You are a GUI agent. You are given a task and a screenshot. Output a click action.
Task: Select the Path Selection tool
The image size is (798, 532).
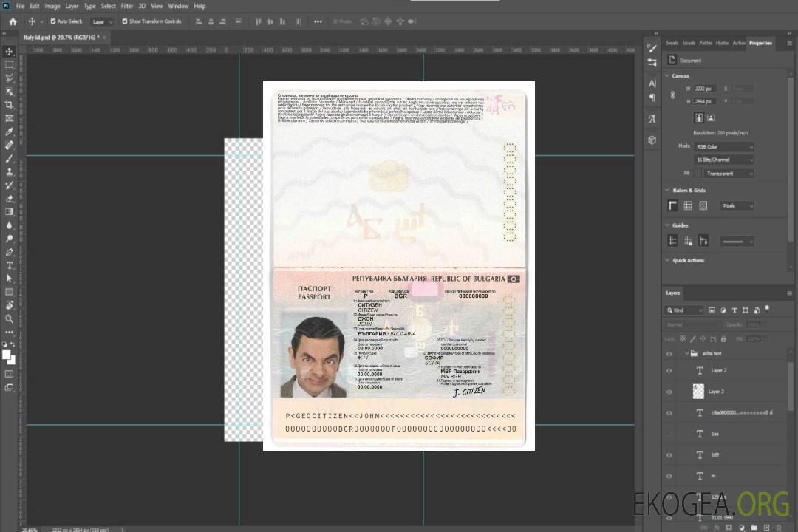click(9, 279)
